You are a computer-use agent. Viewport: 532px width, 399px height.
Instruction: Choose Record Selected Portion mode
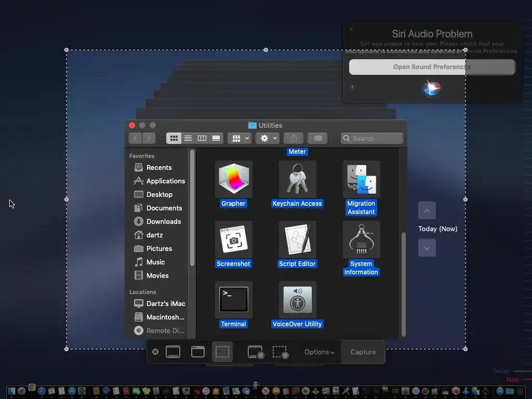(x=281, y=352)
